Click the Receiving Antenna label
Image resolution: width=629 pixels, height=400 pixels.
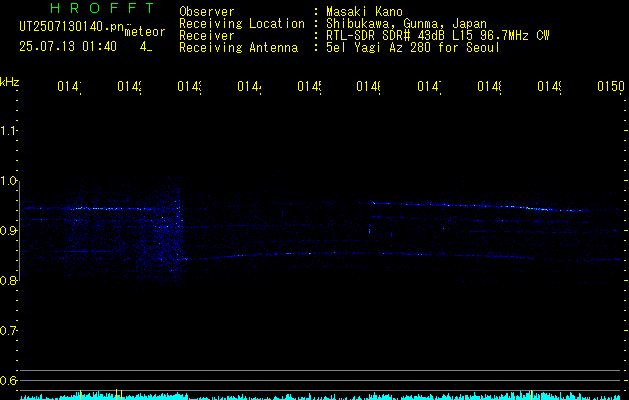[239, 48]
